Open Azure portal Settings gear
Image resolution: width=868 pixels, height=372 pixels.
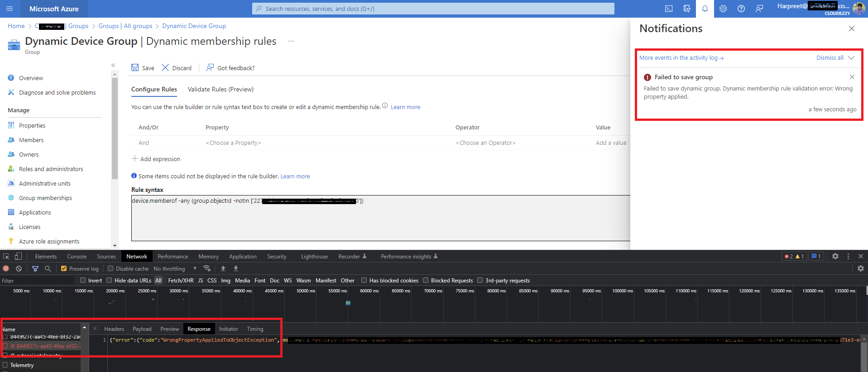[x=723, y=9]
